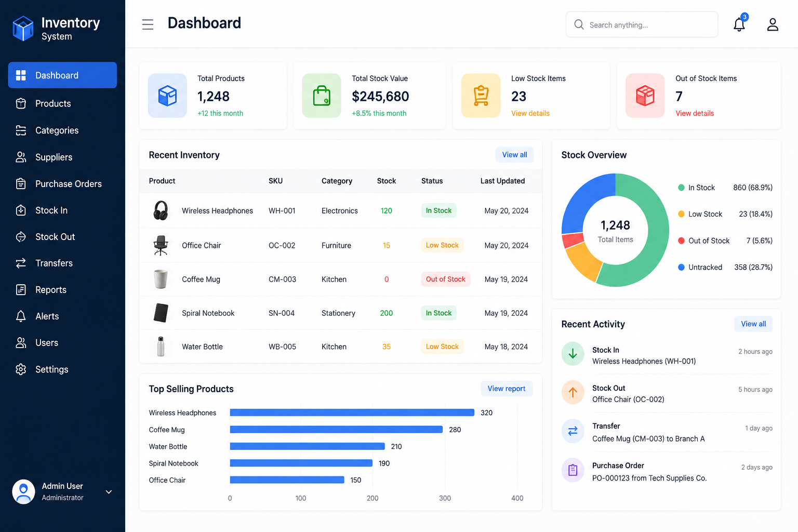Image resolution: width=798 pixels, height=532 pixels.
Task: Click the Wireless Headphones bar in Top Selling
Action: (352, 413)
